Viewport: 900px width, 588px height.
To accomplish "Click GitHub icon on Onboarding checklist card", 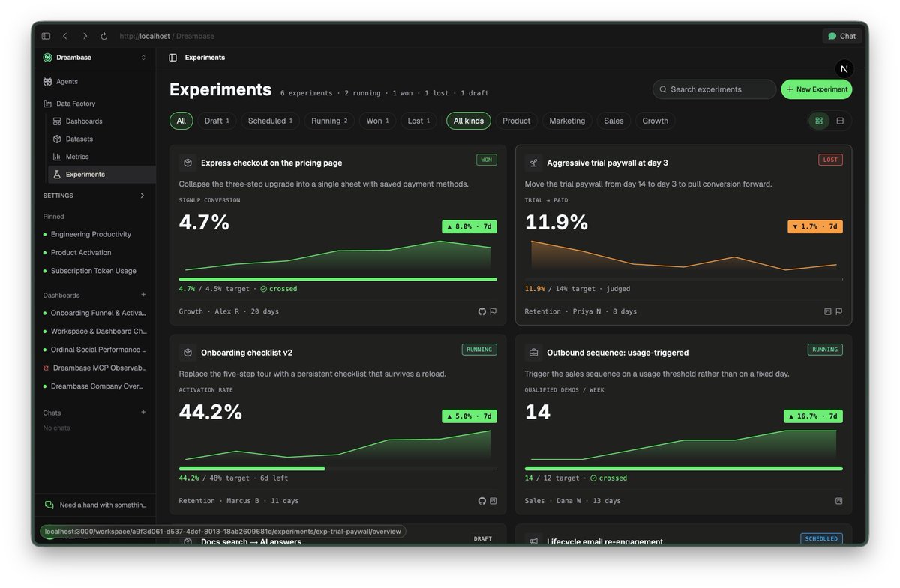I will pos(482,500).
